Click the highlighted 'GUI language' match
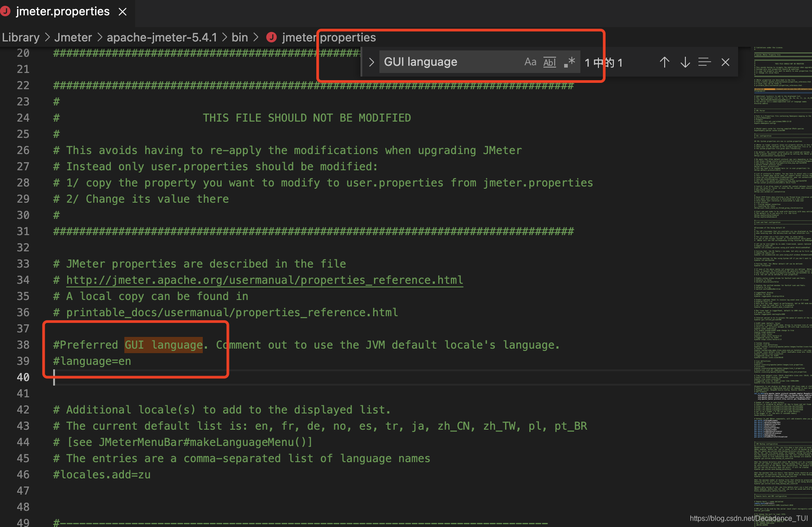This screenshot has height=527, width=812. click(164, 345)
